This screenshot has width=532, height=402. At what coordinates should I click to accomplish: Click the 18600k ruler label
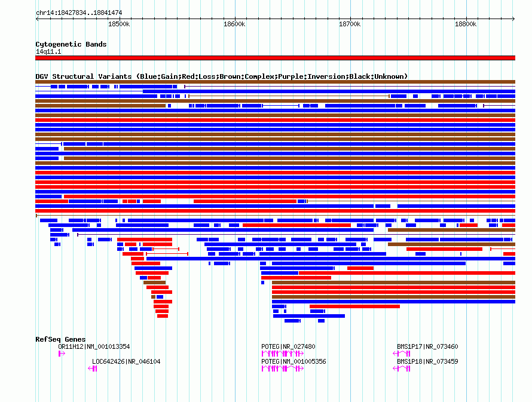point(234,24)
